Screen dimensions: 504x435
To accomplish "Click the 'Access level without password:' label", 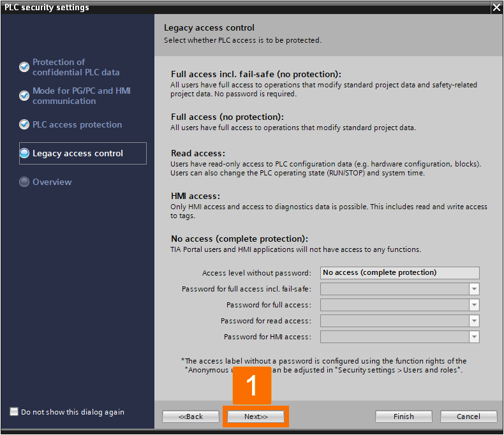I will pyautogui.click(x=256, y=273).
